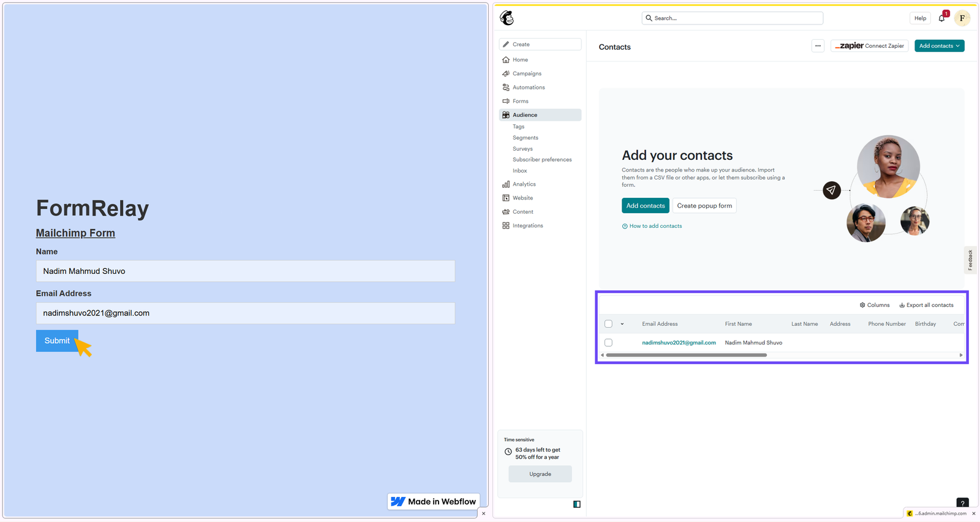Click the Export all contacts download icon
Image resolution: width=980 pixels, height=522 pixels.
click(x=902, y=305)
